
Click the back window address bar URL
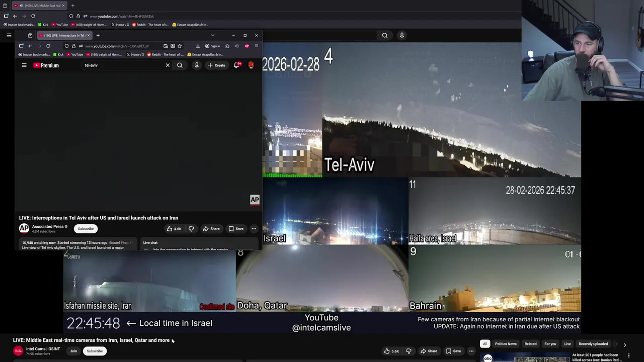tap(122, 16)
